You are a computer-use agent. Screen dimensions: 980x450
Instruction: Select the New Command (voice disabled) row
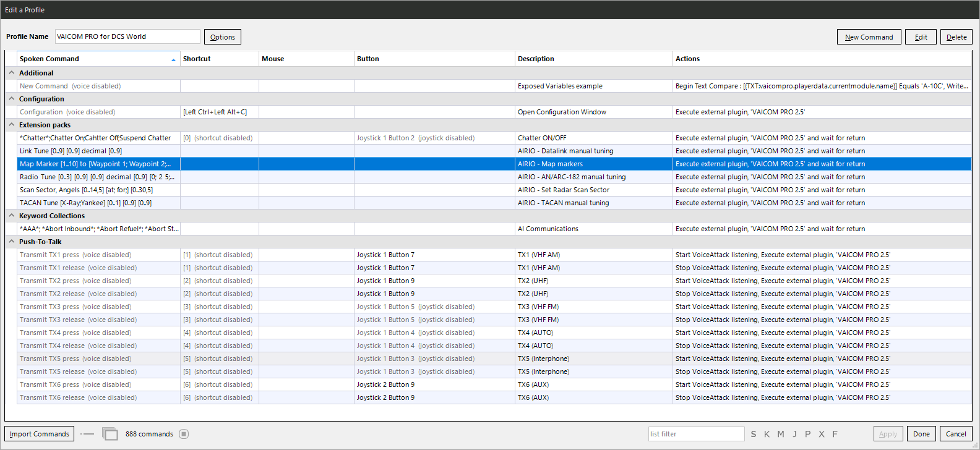[x=494, y=86]
